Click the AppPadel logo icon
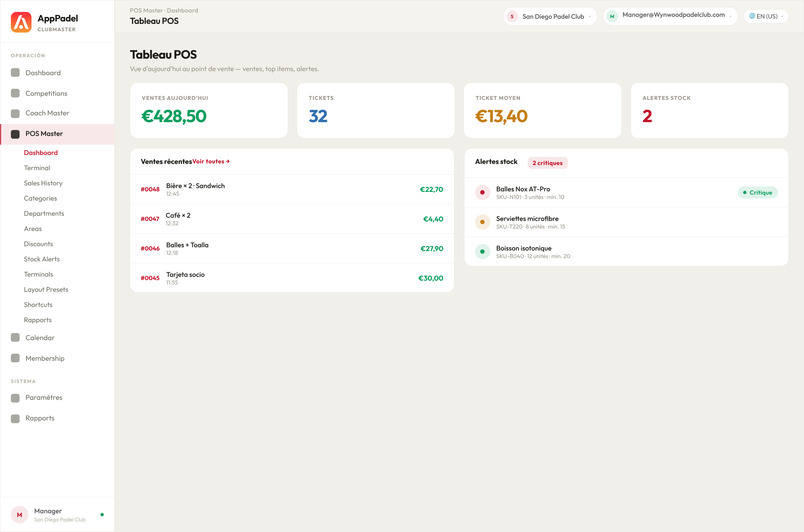 pos(21,22)
